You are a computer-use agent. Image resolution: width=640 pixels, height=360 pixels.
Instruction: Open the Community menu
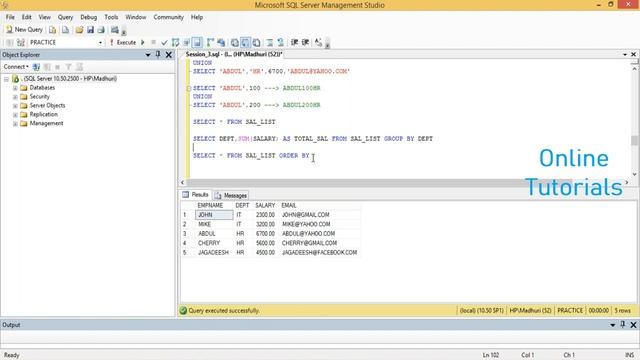[x=169, y=17]
